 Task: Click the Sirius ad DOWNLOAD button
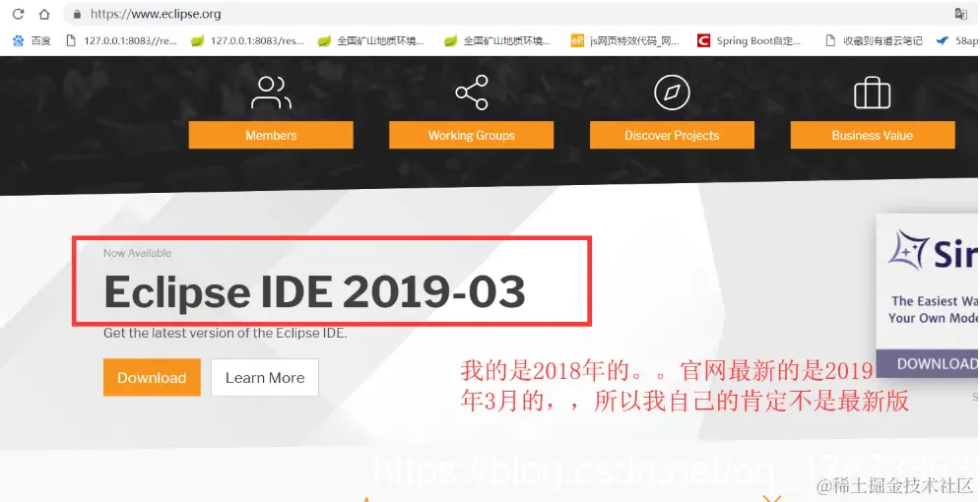click(x=928, y=363)
